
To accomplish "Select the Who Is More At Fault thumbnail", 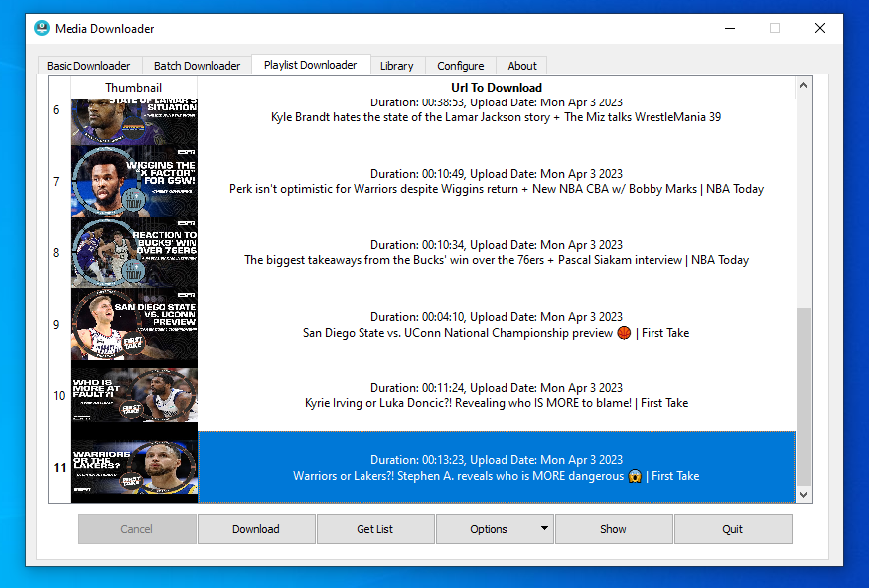I will (x=134, y=395).
